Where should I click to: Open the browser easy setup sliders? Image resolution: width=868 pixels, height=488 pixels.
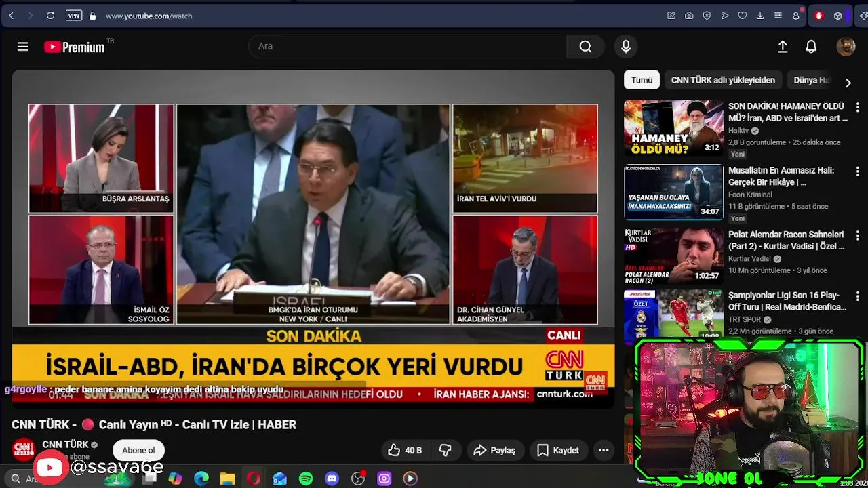[778, 16]
